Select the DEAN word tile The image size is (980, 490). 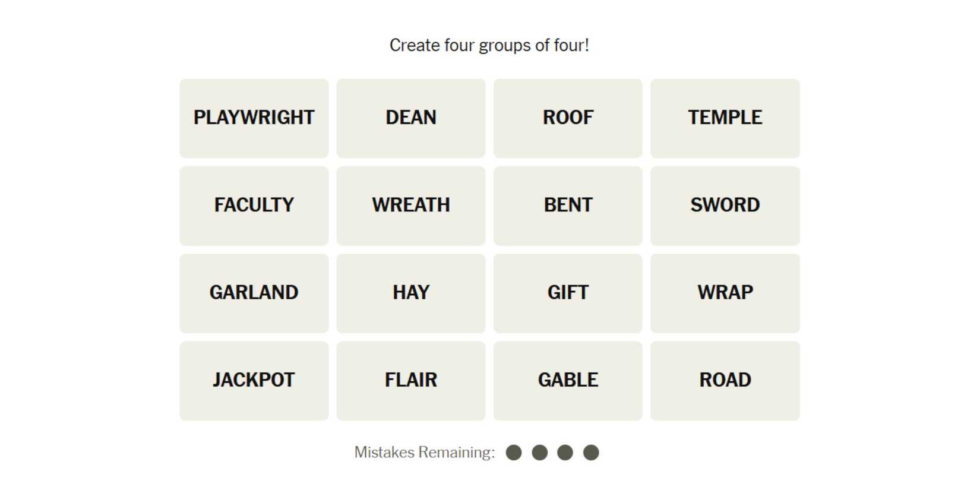(x=410, y=118)
